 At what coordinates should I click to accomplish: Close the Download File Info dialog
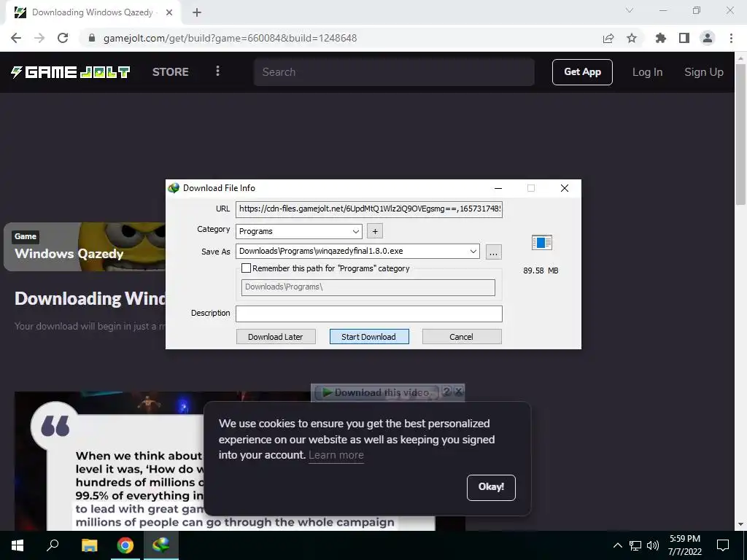click(x=565, y=188)
